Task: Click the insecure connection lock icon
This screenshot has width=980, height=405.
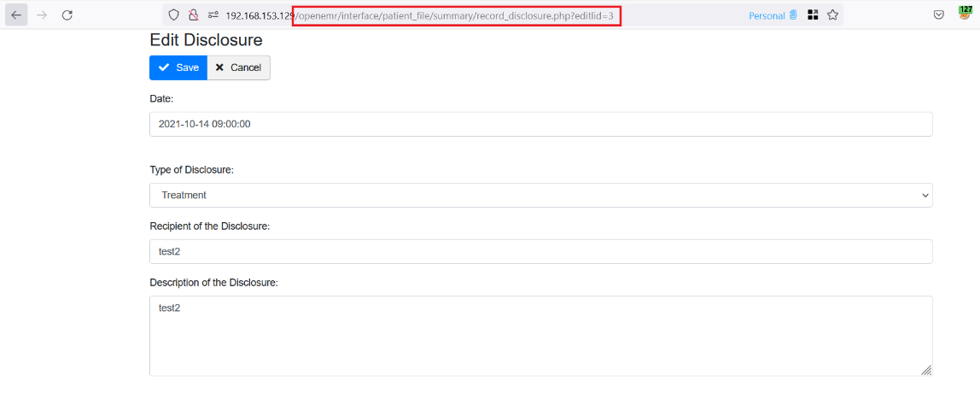Action: tap(194, 15)
